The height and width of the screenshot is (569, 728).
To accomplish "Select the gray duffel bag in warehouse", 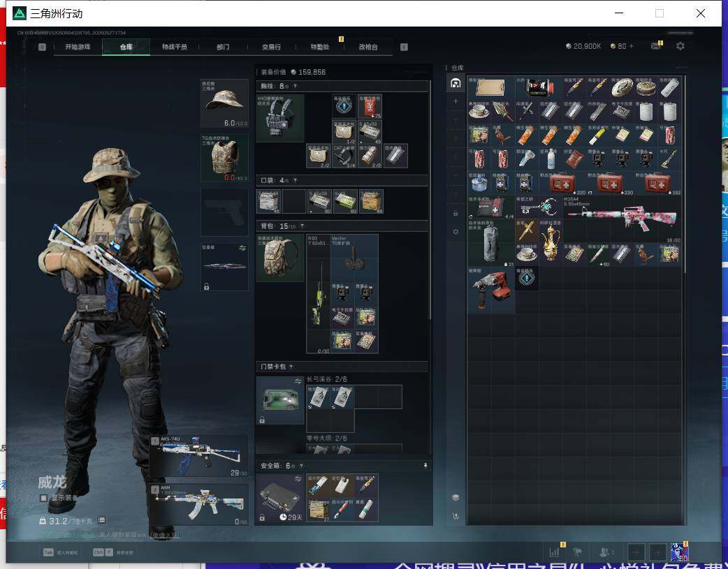I will click(x=491, y=242).
